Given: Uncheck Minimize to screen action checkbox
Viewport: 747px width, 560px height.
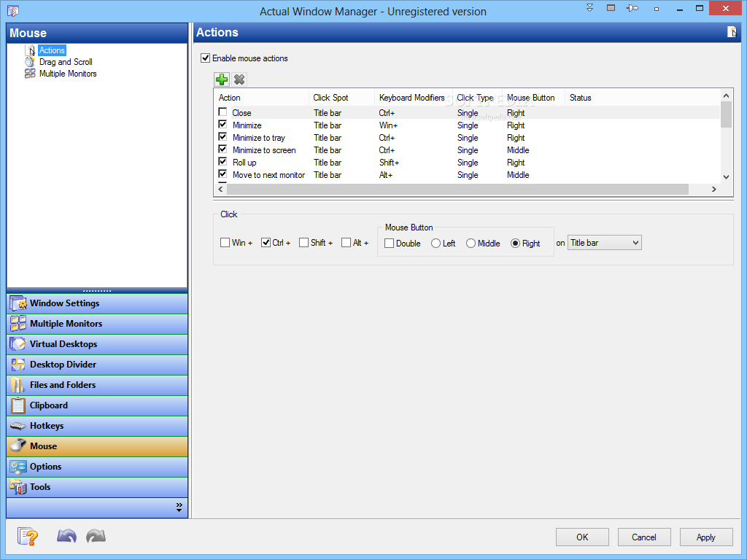Looking at the screenshot, I should (x=222, y=149).
